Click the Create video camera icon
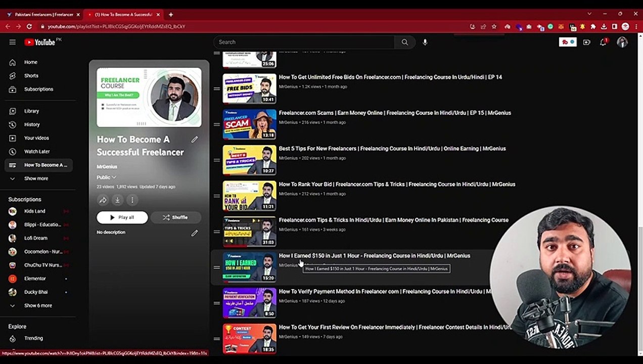The width and height of the screenshot is (643, 364). coord(586,42)
